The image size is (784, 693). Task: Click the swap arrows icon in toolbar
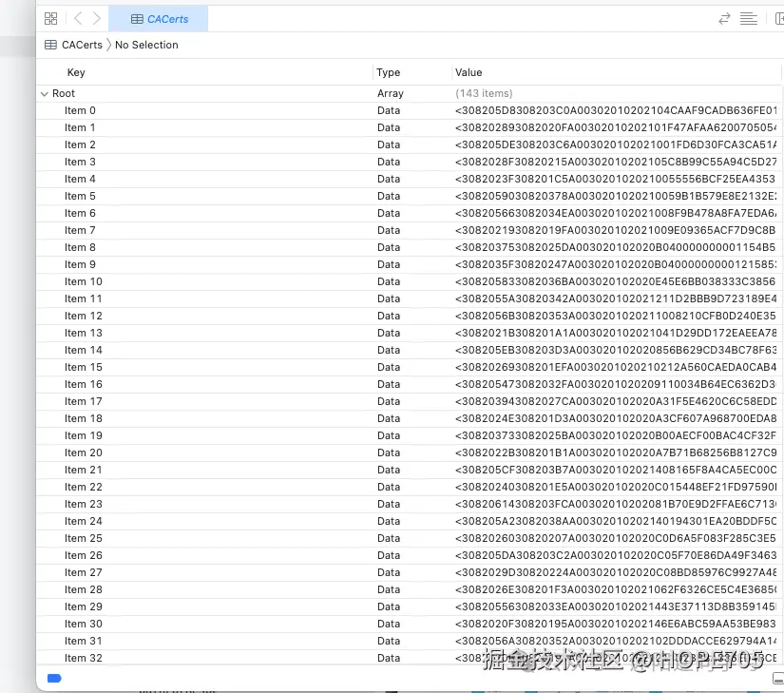[724, 19]
